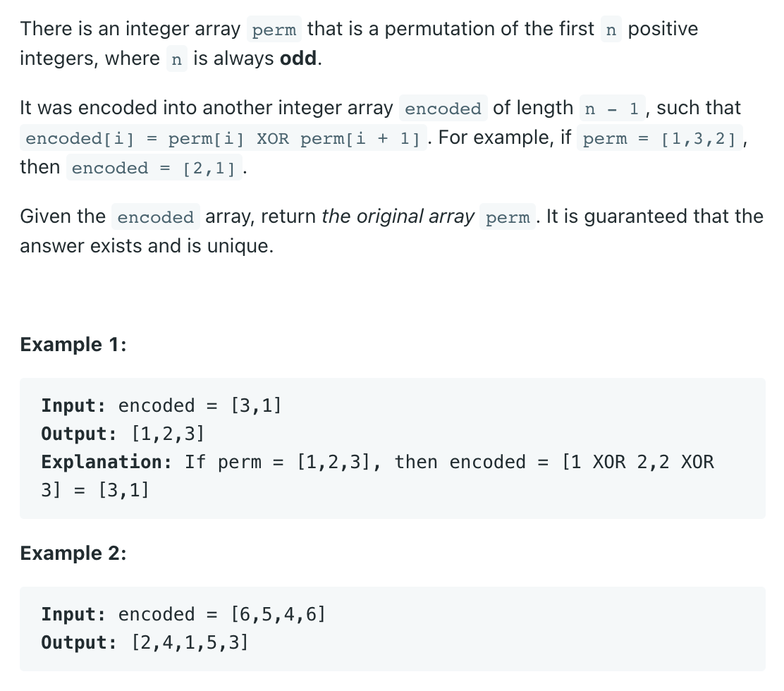
Task: Click the Example 2 output value '[2,4,1,5,3]'
Action: [190, 642]
